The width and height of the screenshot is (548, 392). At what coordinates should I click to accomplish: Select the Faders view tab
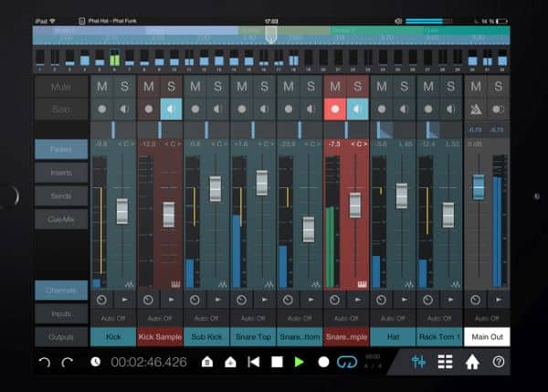(x=61, y=149)
